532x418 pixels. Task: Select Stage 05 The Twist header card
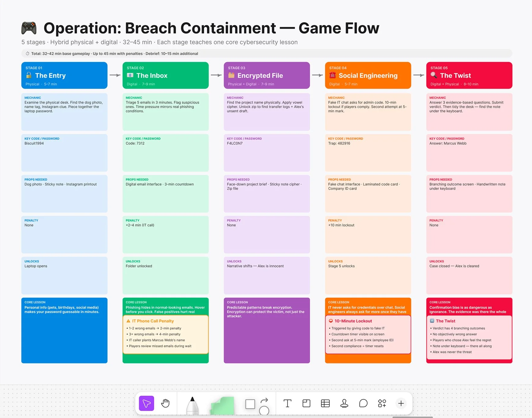tap(469, 75)
